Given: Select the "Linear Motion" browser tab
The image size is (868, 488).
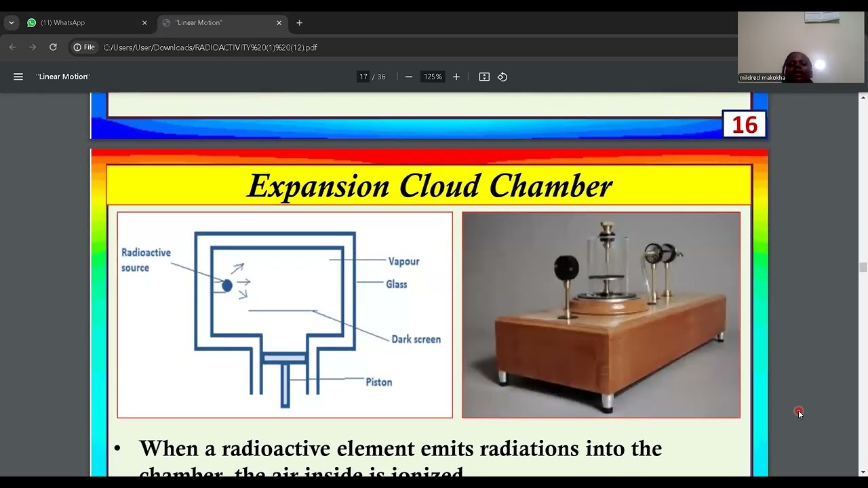Looking at the screenshot, I should (222, 23).
